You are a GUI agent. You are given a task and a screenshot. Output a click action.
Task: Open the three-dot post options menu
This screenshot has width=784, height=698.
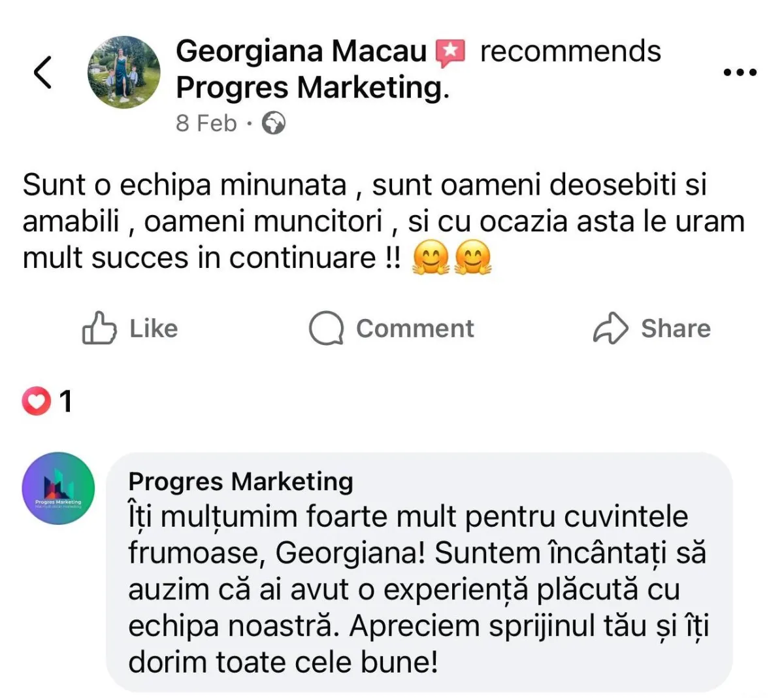click(x=740, y=72)
